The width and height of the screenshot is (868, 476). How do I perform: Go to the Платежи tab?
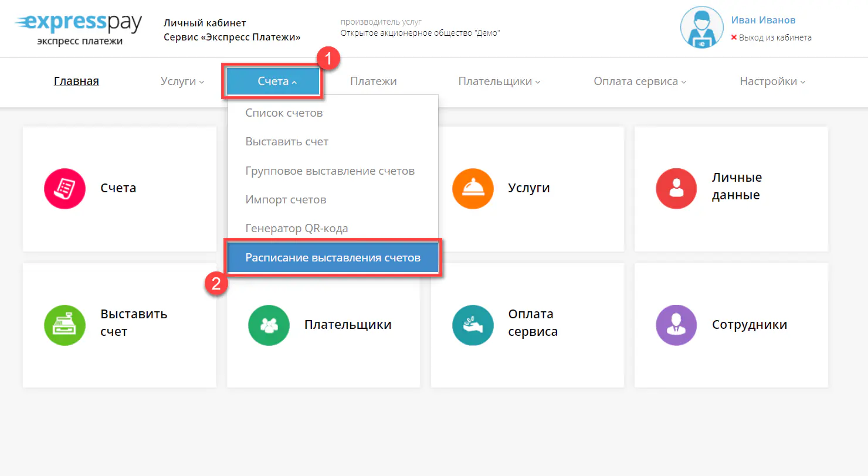[373, 81]
